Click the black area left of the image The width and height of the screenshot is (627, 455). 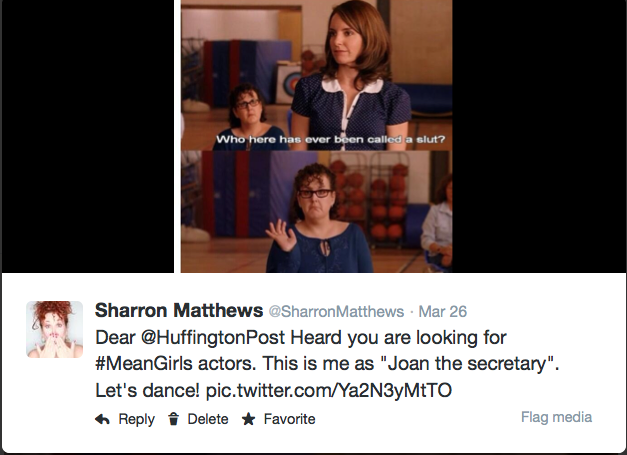88,136
